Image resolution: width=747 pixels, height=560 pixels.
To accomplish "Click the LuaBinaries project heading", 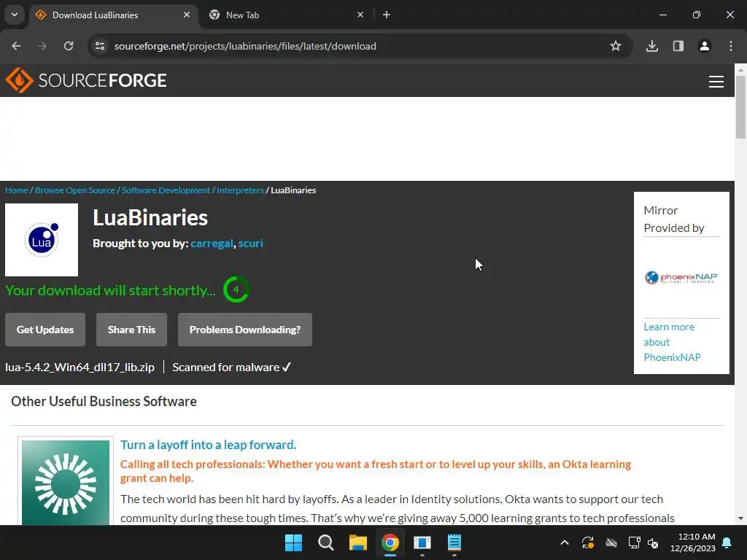I will click(150, 217).
